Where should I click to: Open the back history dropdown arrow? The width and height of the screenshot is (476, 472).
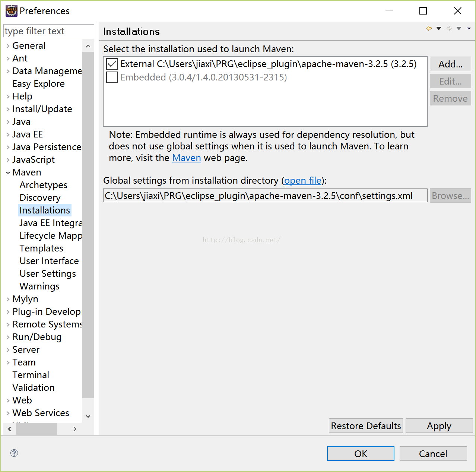pyautogui.click(x=439, y=28)
